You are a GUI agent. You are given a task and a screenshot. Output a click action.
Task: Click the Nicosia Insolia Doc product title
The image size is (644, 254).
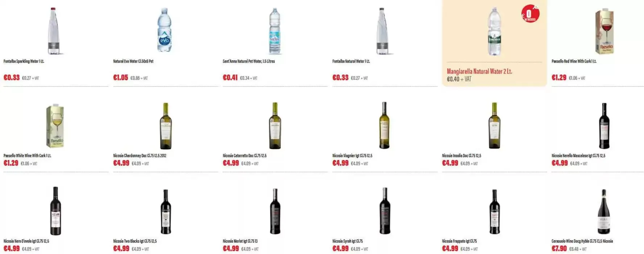click(x=461, y=156)
